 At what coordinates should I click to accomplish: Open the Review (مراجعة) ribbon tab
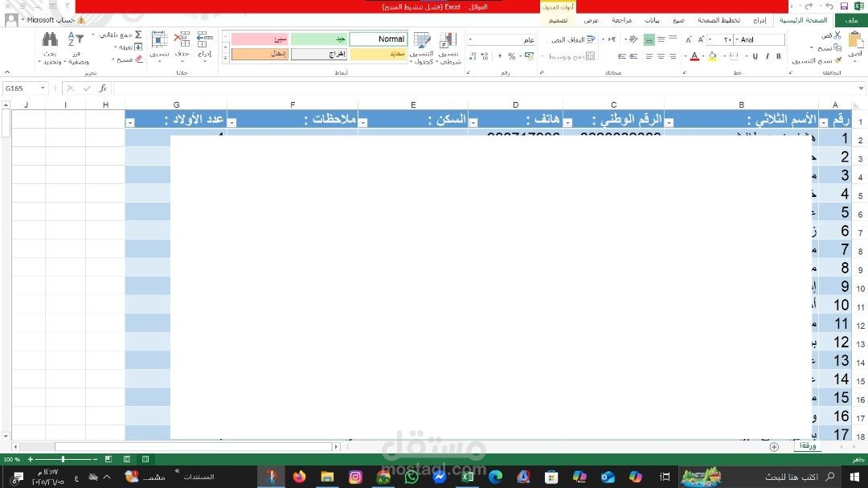tap(621, 20)
